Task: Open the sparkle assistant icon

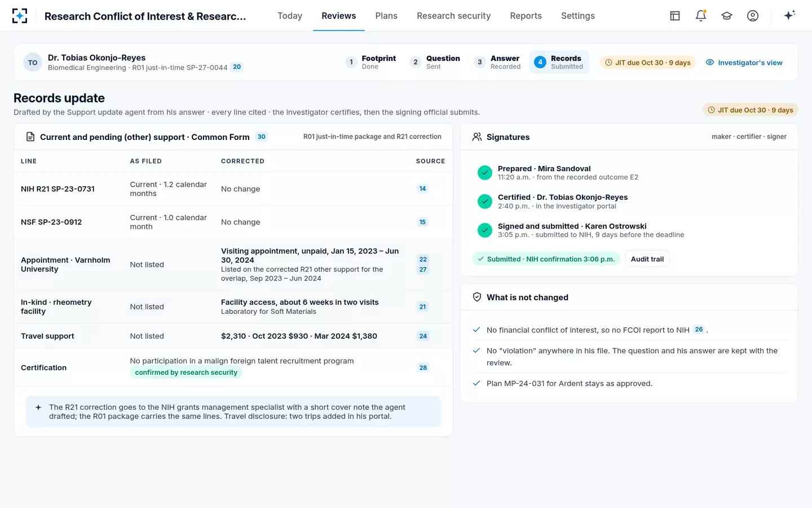Action: (x=789, y=15)
